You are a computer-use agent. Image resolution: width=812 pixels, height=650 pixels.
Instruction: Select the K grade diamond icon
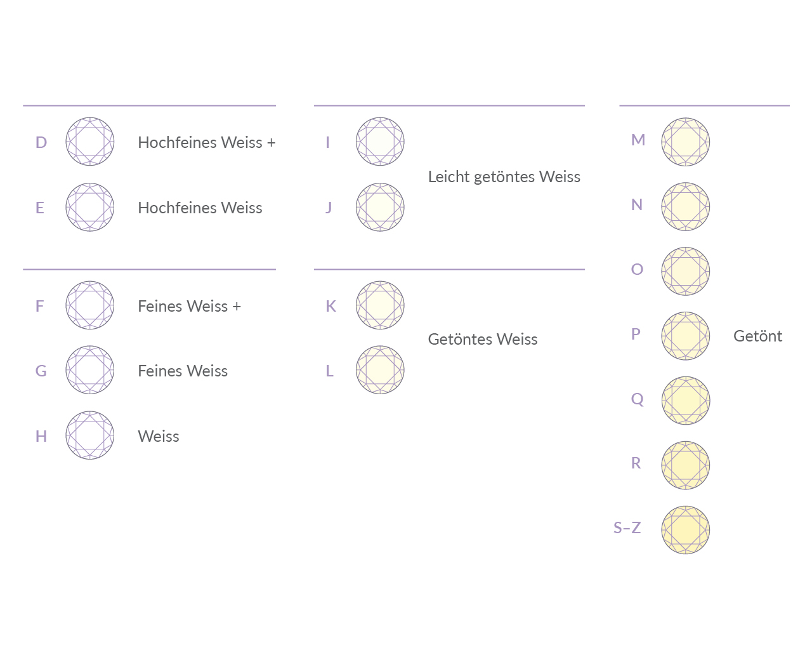click(x=380, y=305)
